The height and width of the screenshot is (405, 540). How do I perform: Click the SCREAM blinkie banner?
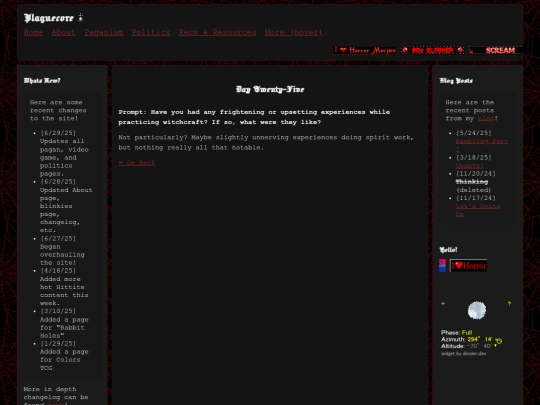(495, 50)
